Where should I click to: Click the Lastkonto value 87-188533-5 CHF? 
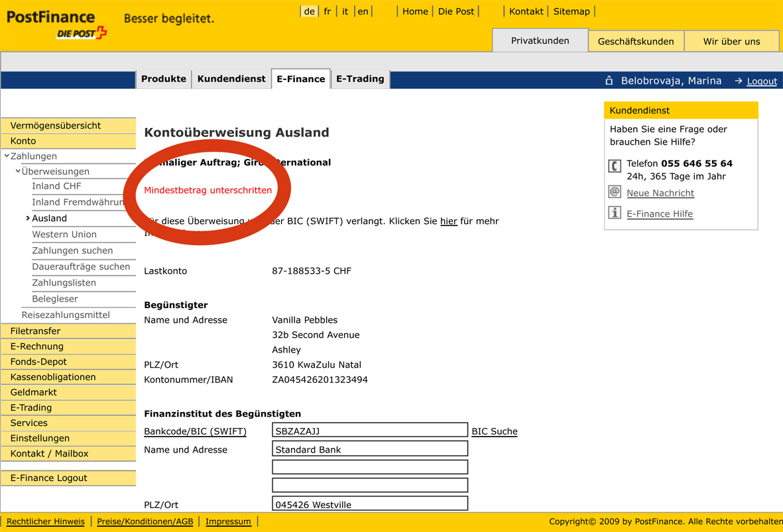click(x=312, y=271)
